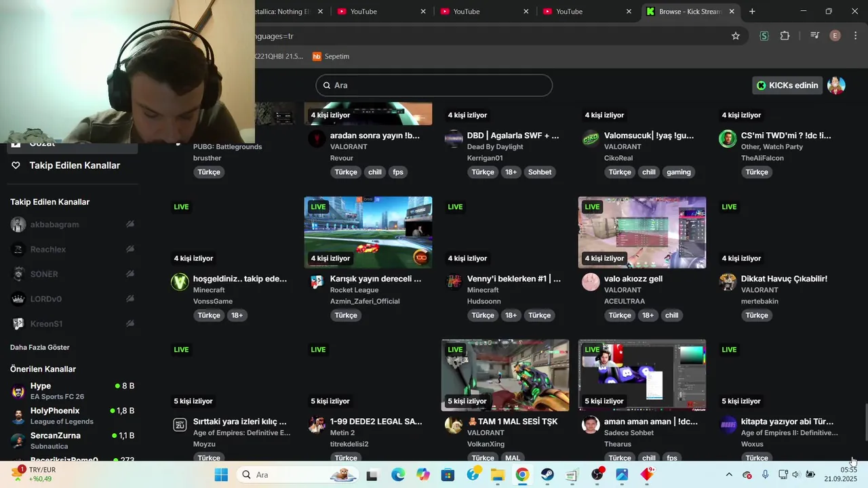Open Thearus's channel avatar
This screenshot has width=868, height=488.
pos(591,425)
